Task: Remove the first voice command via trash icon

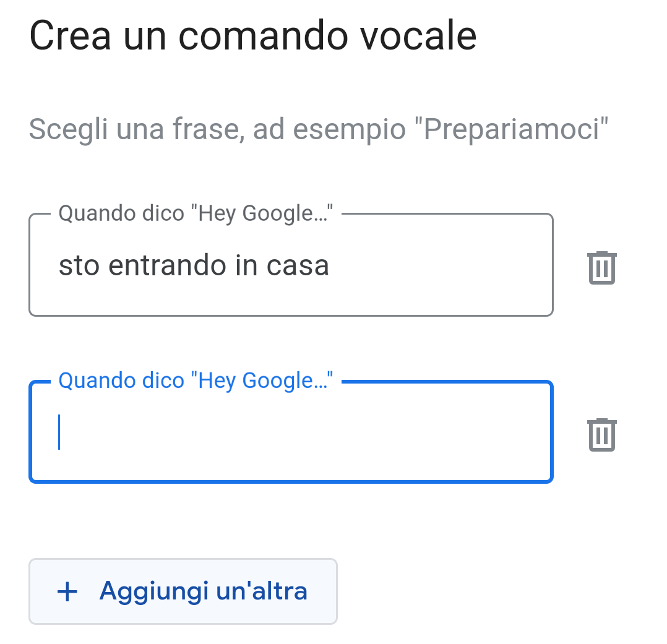Action: [x=601, y=267]
